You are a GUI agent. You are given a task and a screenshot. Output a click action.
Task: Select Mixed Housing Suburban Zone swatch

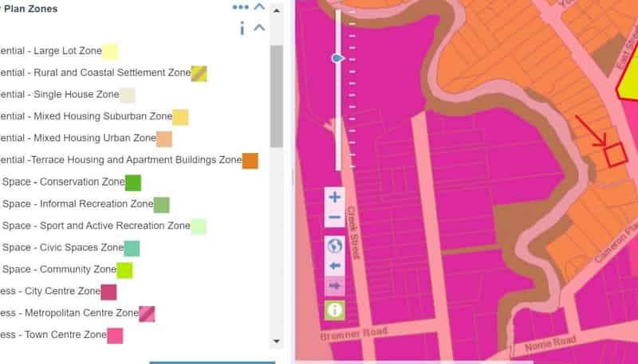(181, 117)
